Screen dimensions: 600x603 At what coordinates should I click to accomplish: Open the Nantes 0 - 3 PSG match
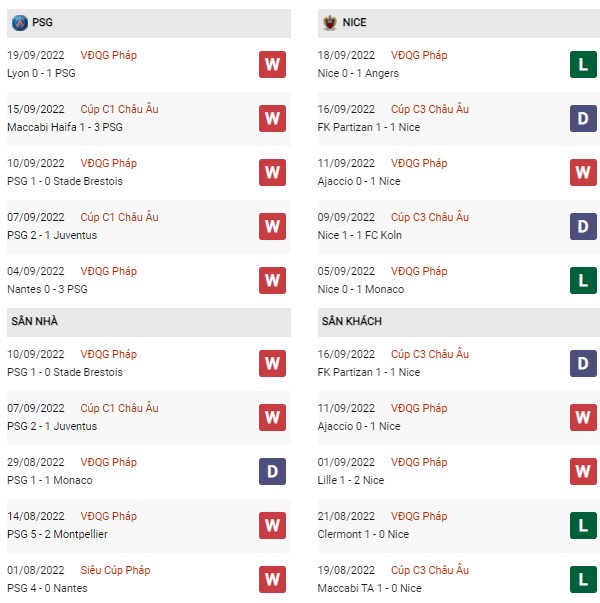pyautogui.click(x=47, y=289)
